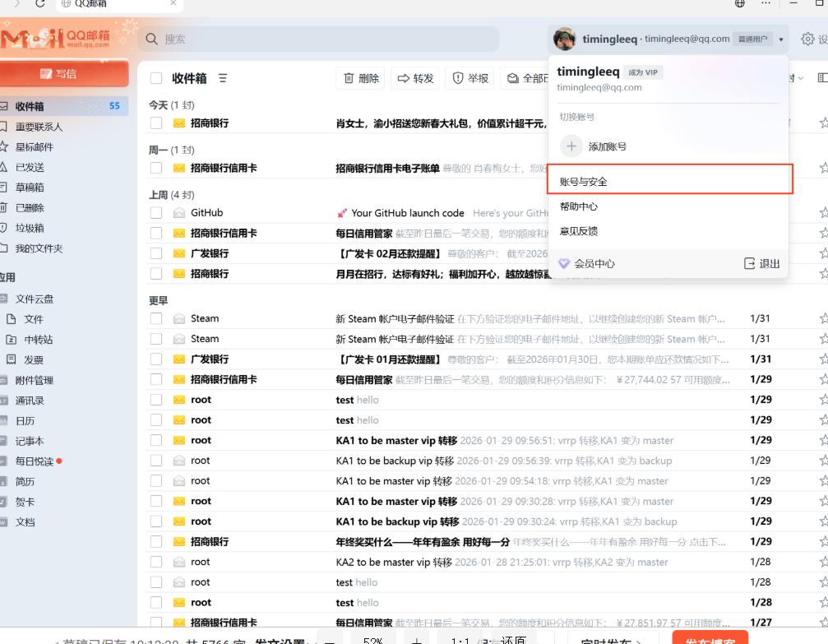Open 附件管理 in sidebar
This screenshot has width=828, height=644.
[35, 380]
